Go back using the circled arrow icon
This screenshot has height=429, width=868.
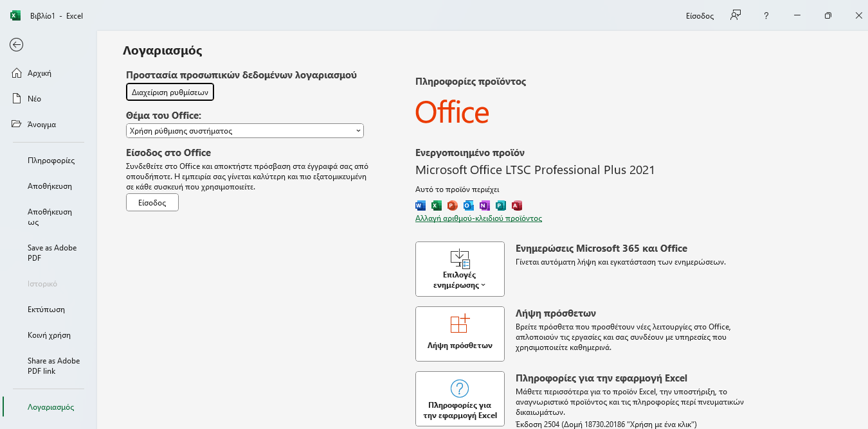17,44
